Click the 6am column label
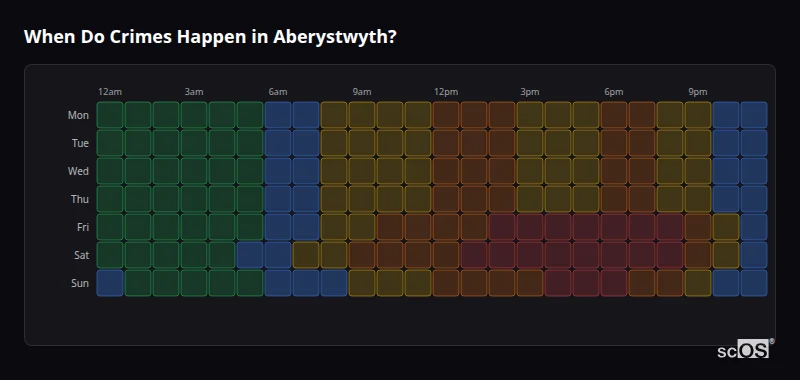This screenshot has width=800, height=380. 278,92
